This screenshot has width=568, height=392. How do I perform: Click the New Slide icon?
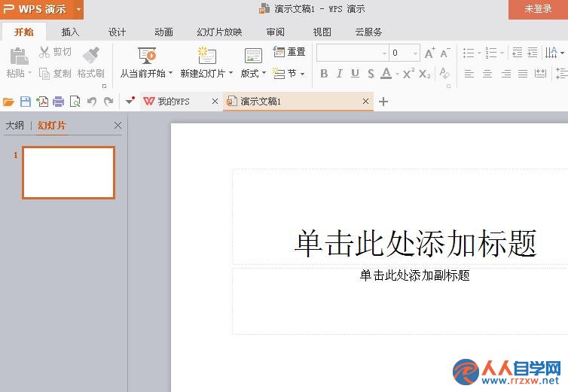tap(207, 56)
